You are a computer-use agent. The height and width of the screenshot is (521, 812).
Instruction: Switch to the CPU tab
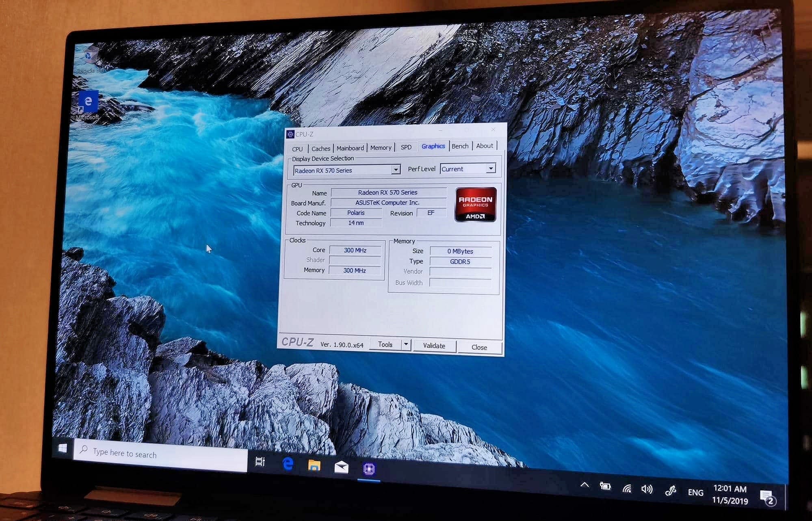pos(297,149)
